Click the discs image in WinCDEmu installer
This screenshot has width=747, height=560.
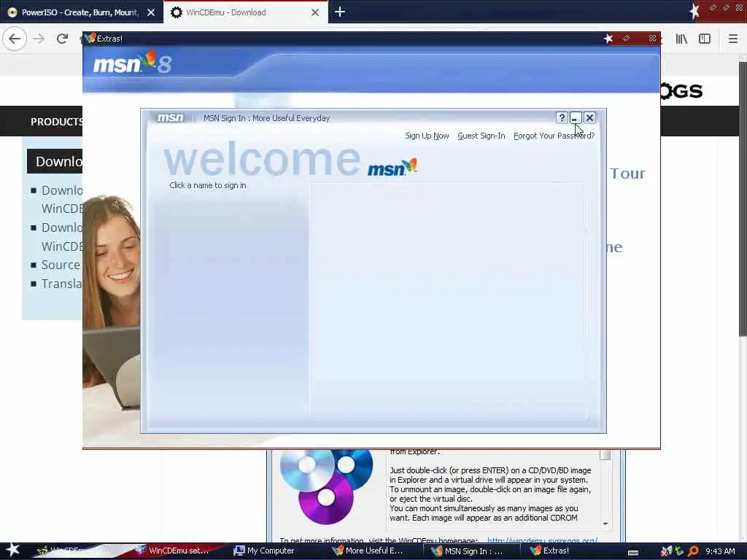(x=326, y=486)
